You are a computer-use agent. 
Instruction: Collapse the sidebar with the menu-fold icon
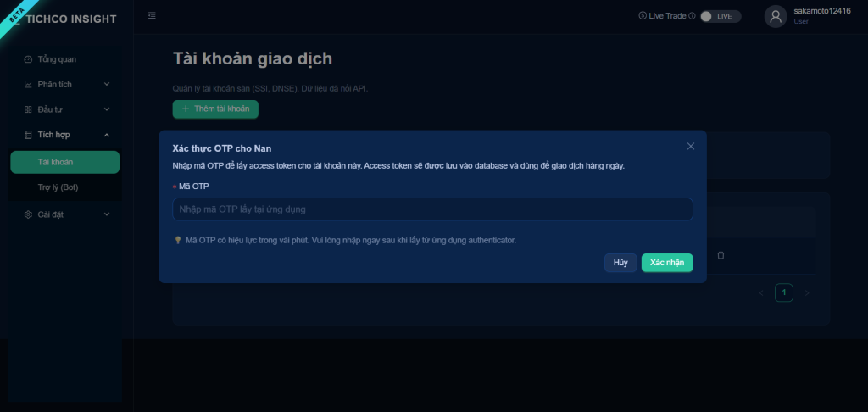pos(152,15)
